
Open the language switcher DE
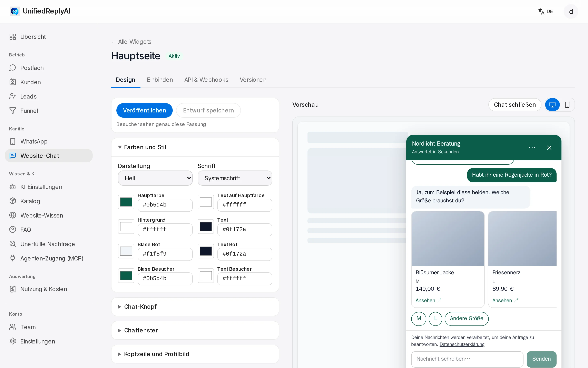(x=546, y=11)
